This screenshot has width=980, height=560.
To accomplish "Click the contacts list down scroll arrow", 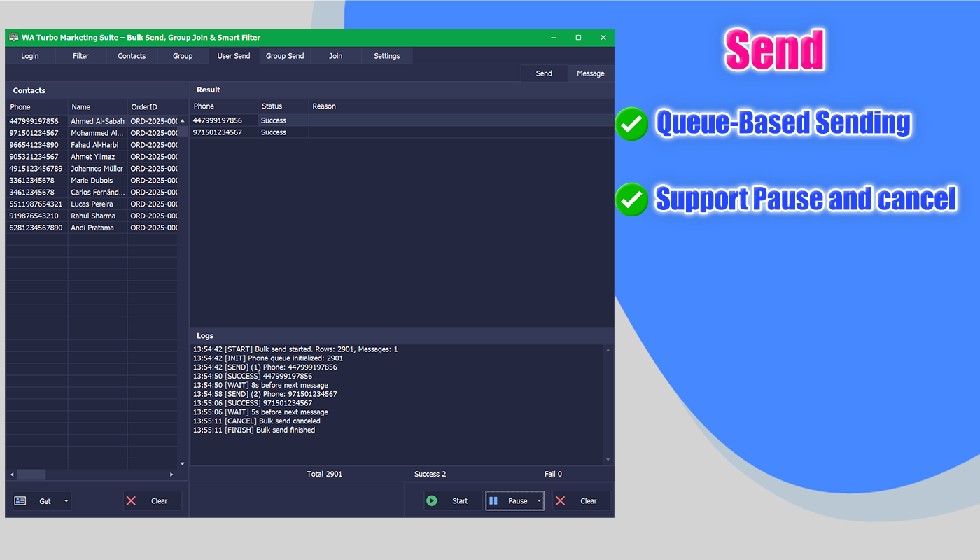I will [x=183, y=463].
